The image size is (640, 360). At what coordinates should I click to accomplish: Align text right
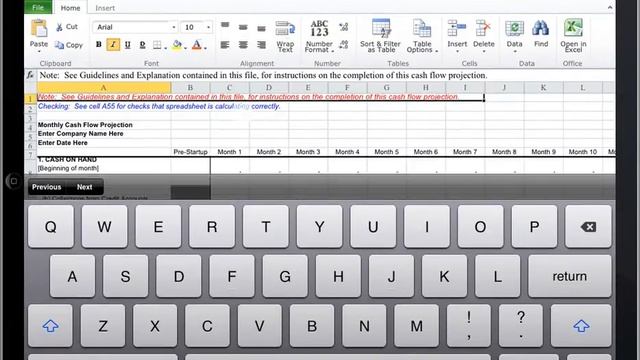[261, 44]
